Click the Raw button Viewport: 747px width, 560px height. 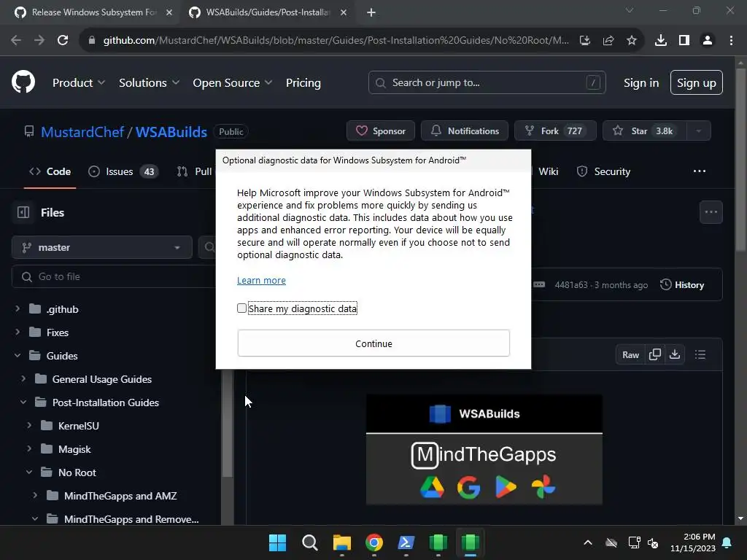click(x=630, y=355)
